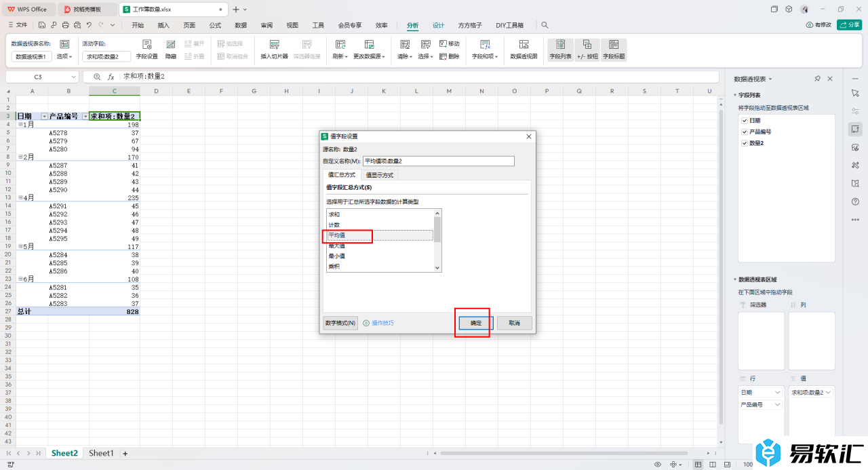Switch to the Sheet1 sheet tab
This screenshot has height=470, width=868.
click(101, 453)
